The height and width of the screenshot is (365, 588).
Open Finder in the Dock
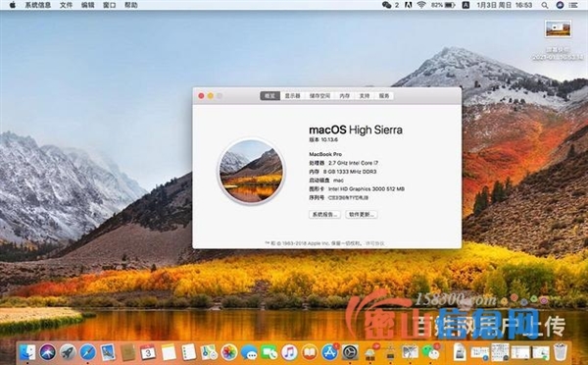[x=27, y=352]
